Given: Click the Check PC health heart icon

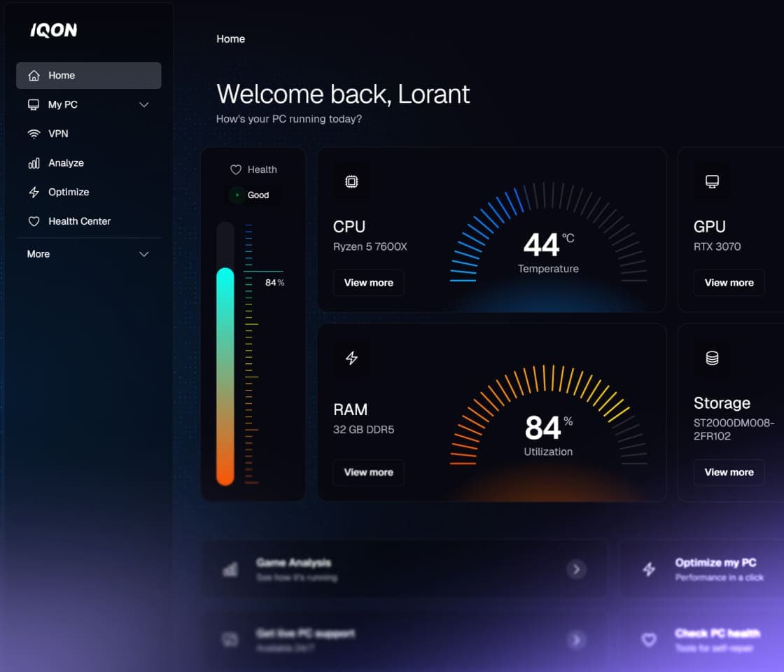Looking at the screenshot, I should pyautogui.click(x=648, y=639).
